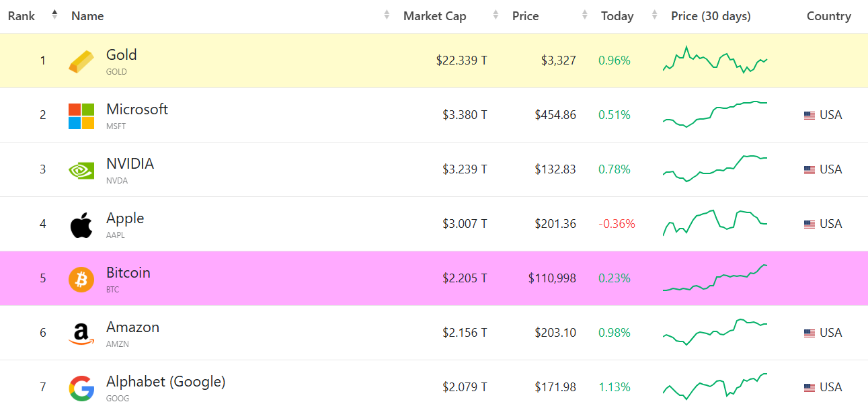Click Alphabet's 30-day price chart

pos(715,387)
